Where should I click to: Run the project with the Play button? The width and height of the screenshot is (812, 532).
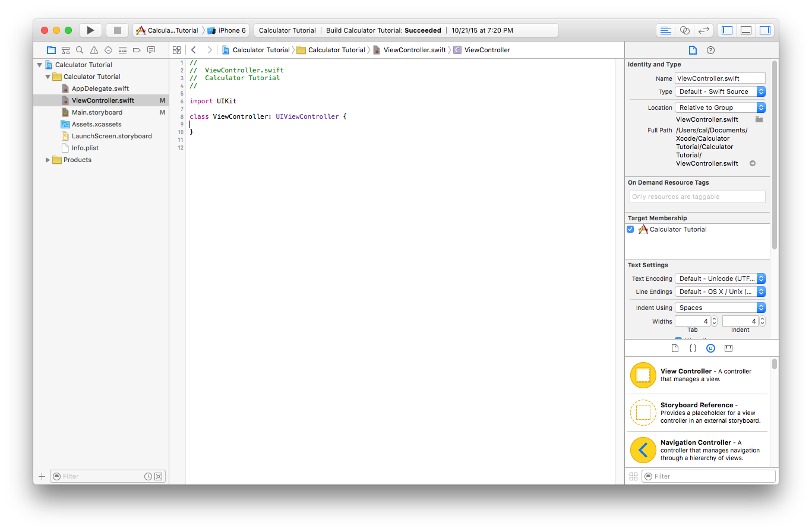point(90,30)
